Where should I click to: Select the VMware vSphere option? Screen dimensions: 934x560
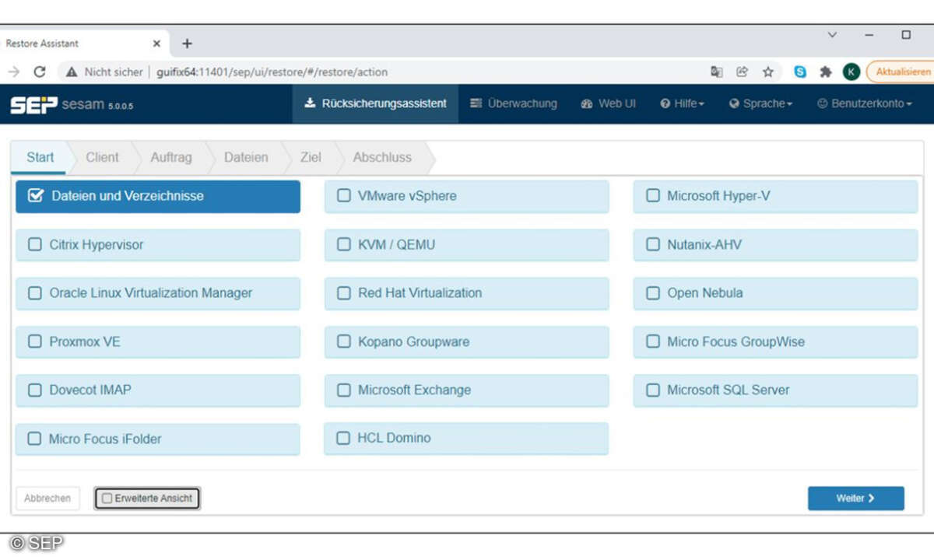tap(466, 197)
